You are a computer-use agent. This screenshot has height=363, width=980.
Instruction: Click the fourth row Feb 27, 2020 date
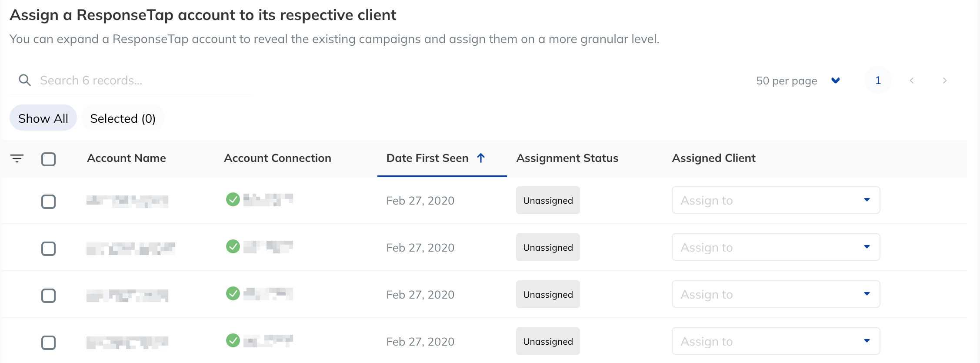click(420, 342)
